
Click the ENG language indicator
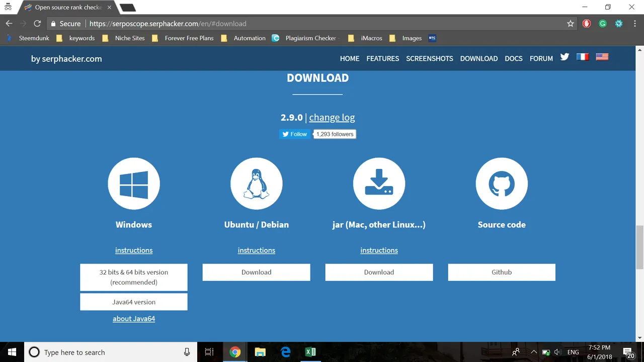coord(573,352)
